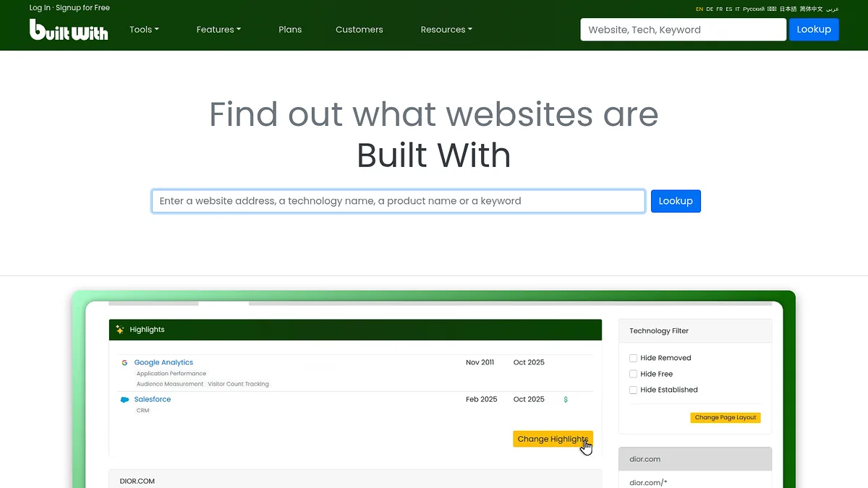The width and height of the screenshot is (868, 488).
Task: Switch language to Arabic (عربى)
Action: (x=833, y=9)
